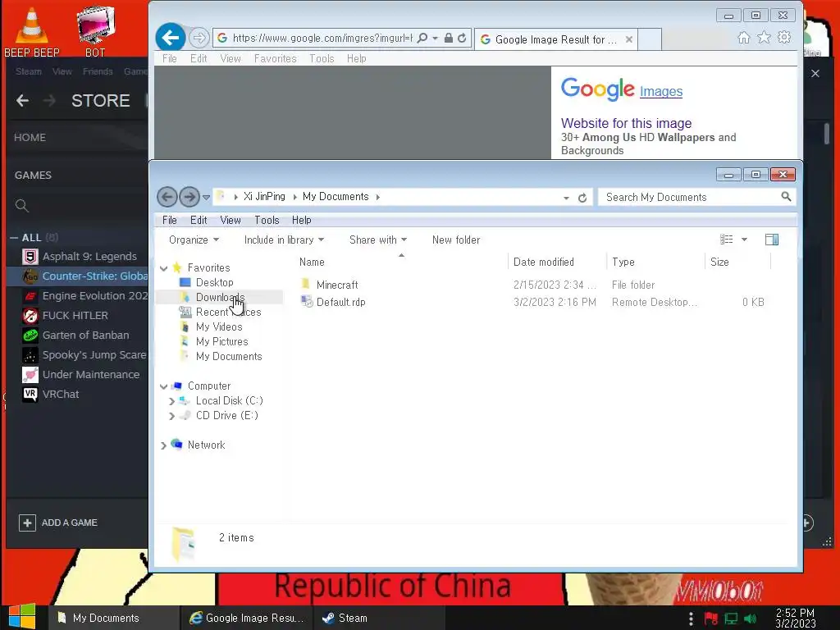Image resolution: width=840 pixels, height=630 pixels.
Task: Select the Default.rdp file
Action: [x=340, y=302]
